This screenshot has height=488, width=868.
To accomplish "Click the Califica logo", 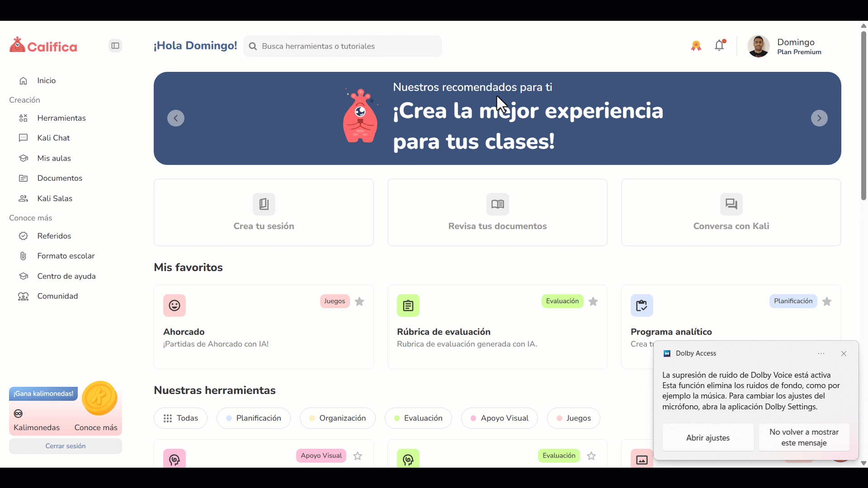I will [x=43, y=46].
